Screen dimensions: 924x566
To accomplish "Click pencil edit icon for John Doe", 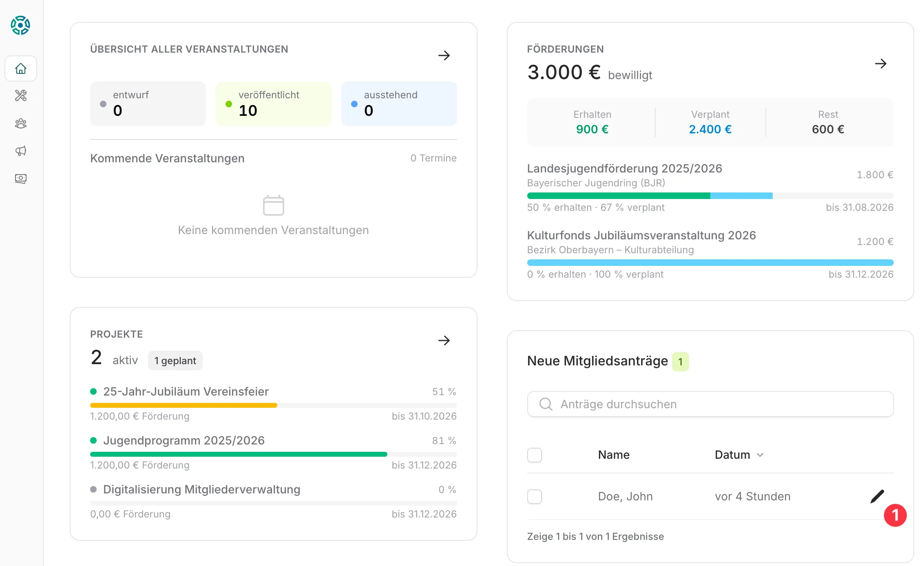I will pos(877,496).
